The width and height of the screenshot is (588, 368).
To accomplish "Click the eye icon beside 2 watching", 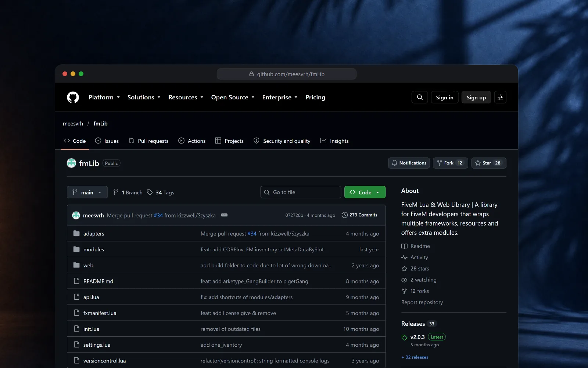I will (404, 280).
